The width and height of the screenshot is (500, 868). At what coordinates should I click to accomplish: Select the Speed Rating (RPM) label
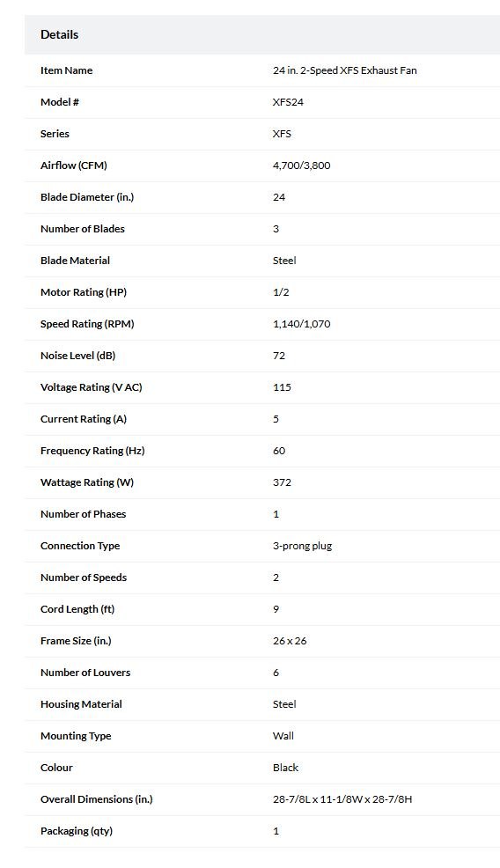pos(87,324)
